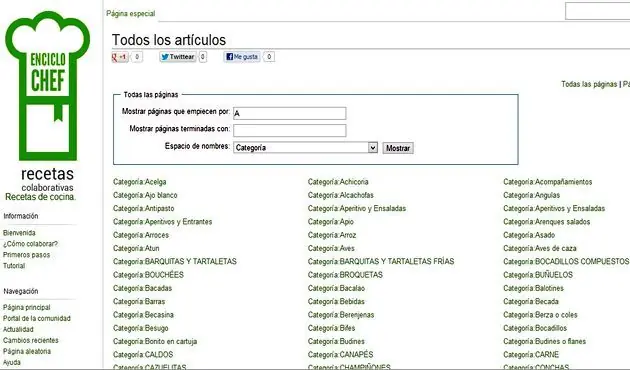This screenshot has height=370, width=630.
Task: Open Tutorial sidebar link
Action: click(14, 266)
